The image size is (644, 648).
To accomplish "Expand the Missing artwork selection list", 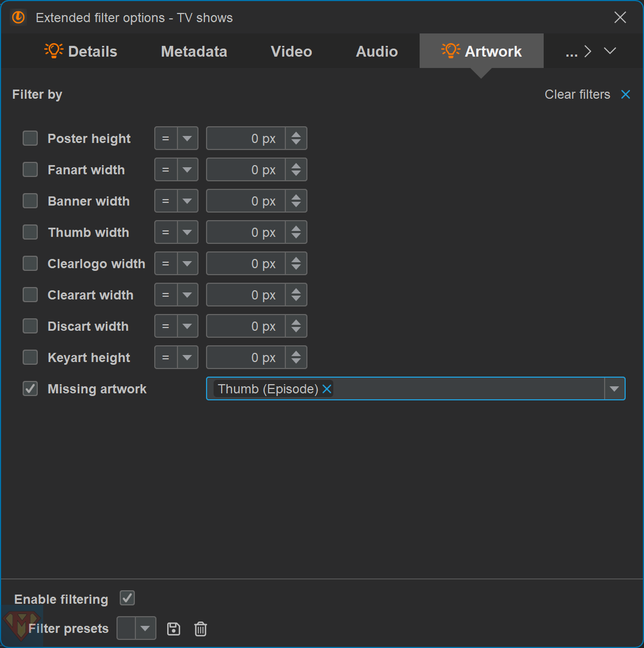I will [614, 389].
